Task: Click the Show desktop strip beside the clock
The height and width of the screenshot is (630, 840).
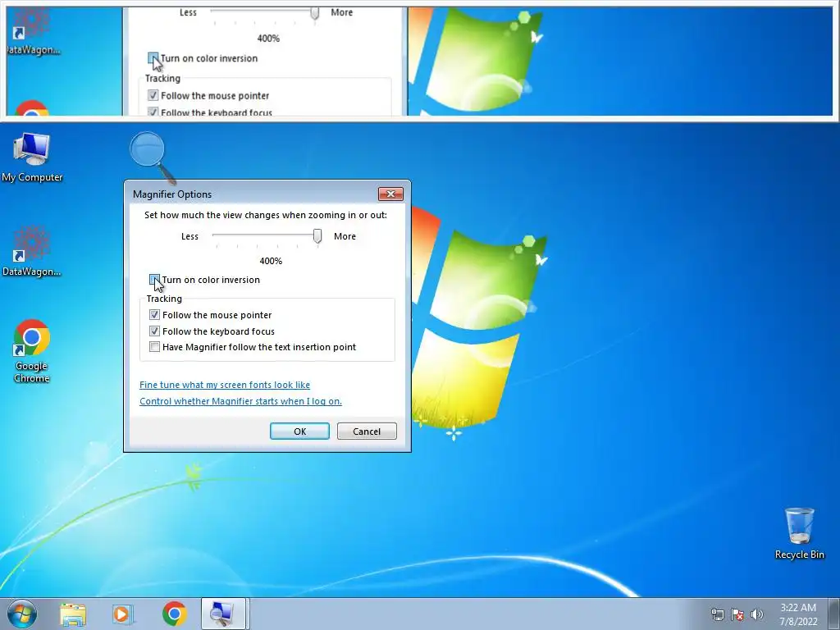Action: (x=834, y=614)
